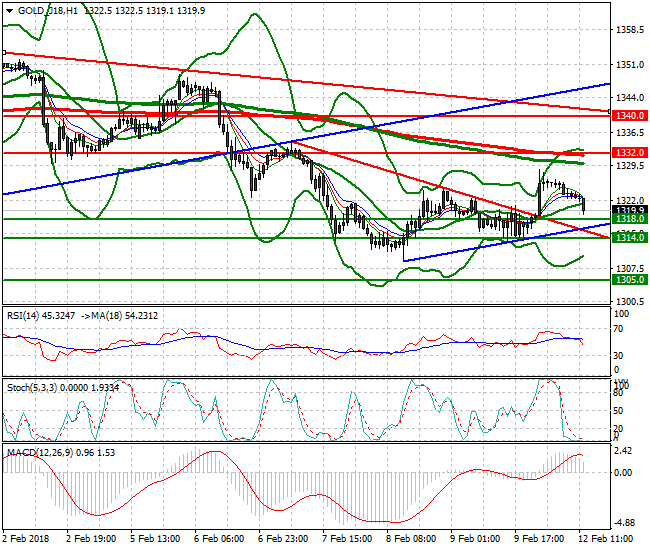650x550 pixels.
Task: Select the 1344.0 price axis value
Action: (630, 98)
